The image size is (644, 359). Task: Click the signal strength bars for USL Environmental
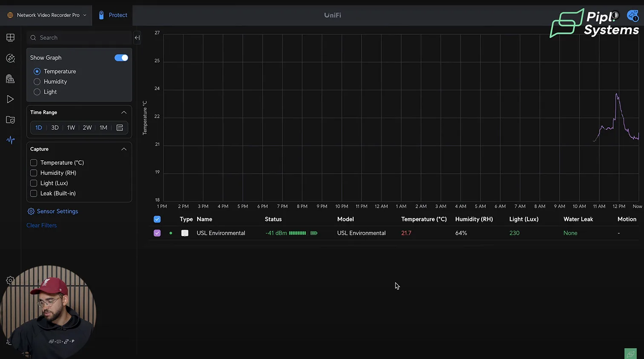pyautogui.click(x=297, y=233)
